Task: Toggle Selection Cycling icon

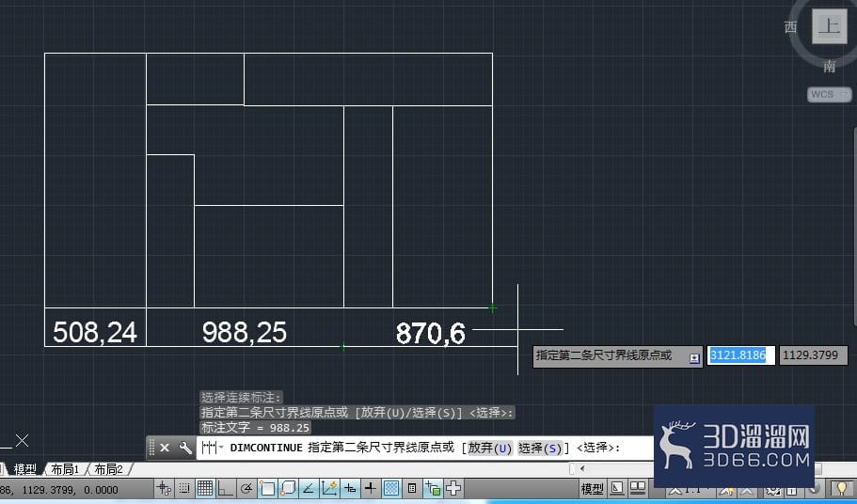Action: (x=433, y=488)
